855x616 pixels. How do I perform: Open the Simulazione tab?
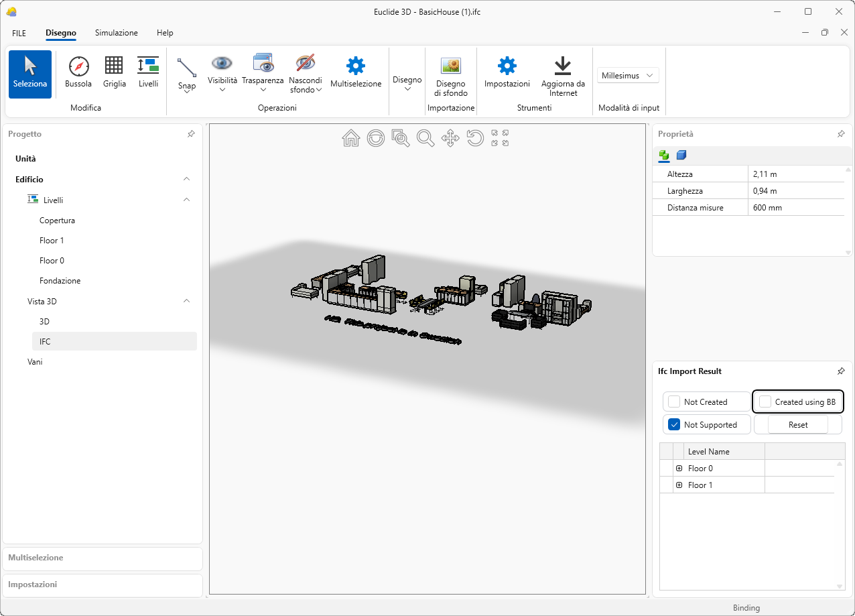click(x=117, y=33)
